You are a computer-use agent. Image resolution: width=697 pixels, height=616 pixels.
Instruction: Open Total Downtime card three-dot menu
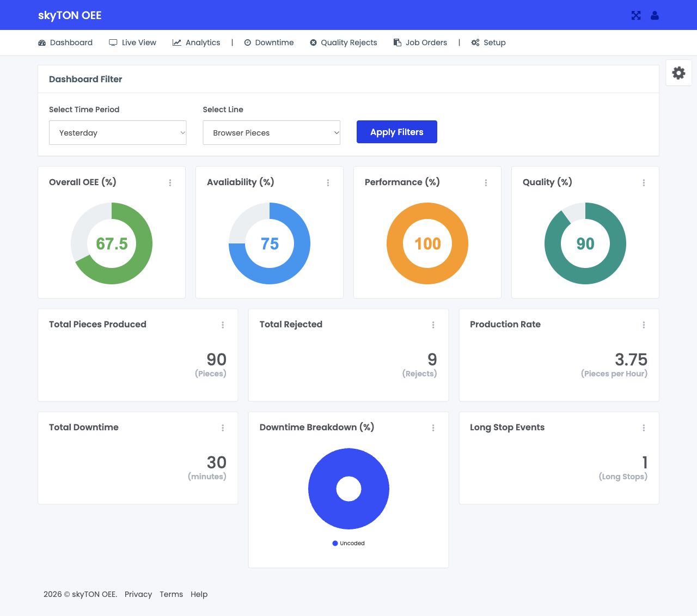point(223,428)
